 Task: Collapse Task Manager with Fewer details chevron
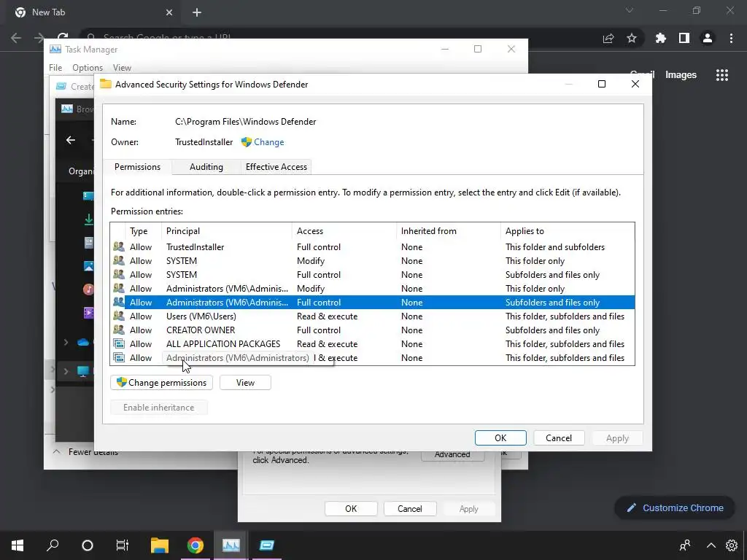[x=57, y=451]
